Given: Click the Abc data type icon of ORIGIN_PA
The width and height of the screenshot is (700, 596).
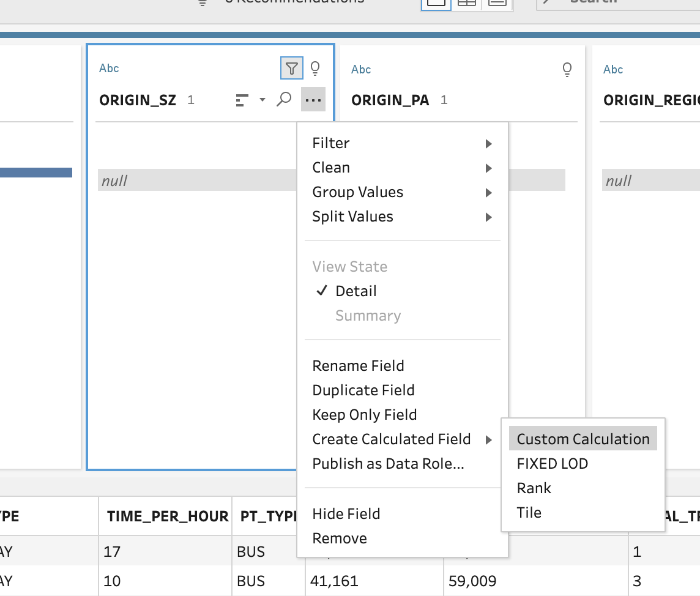Looking at the screenshot, I should coord(361,69).
